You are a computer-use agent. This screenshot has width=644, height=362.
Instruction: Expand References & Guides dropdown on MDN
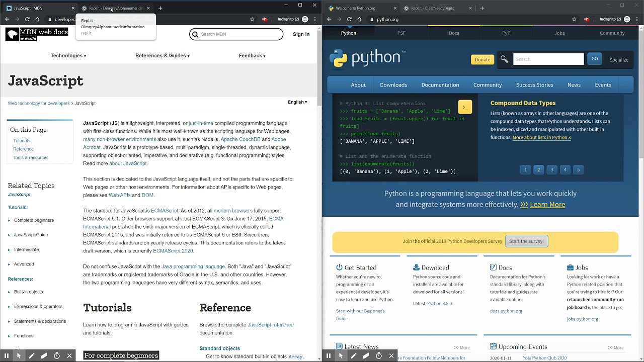click(163, 56)
